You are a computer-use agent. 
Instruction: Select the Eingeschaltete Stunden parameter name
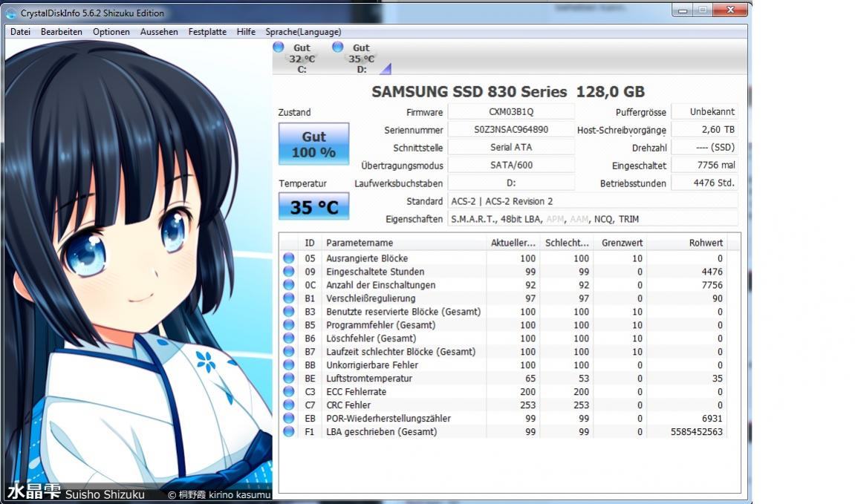pos(375,272)
